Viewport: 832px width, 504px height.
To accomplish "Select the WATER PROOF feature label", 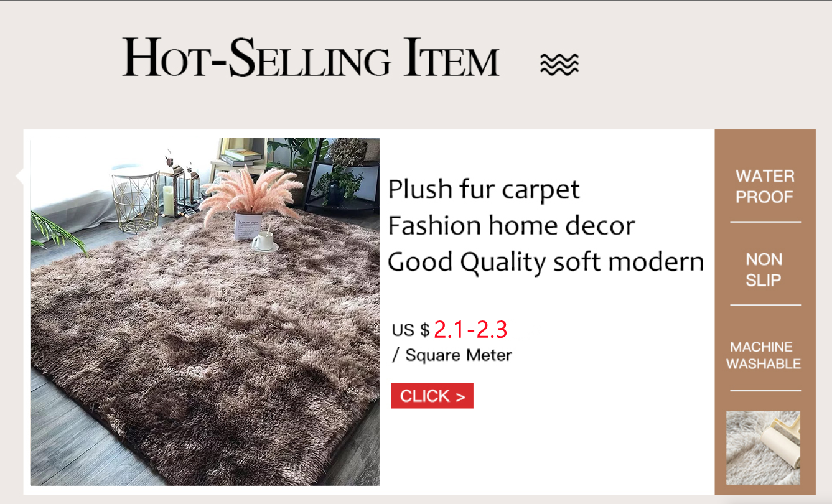I will pos(765,187).
